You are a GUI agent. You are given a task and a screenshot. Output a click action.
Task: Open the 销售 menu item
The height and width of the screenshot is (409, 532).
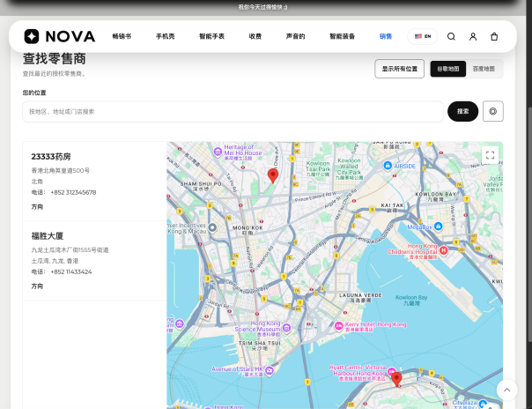pyautogui.click(x=386, y=36)
